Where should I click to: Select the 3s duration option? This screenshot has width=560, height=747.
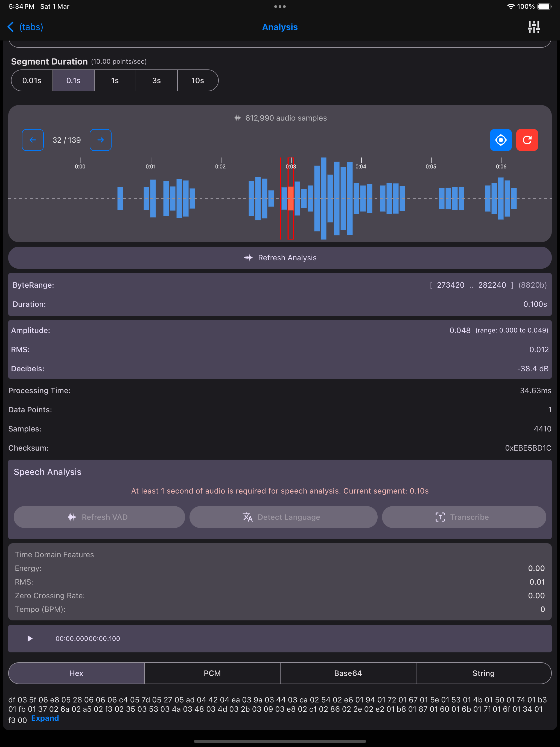coord(156,80)
